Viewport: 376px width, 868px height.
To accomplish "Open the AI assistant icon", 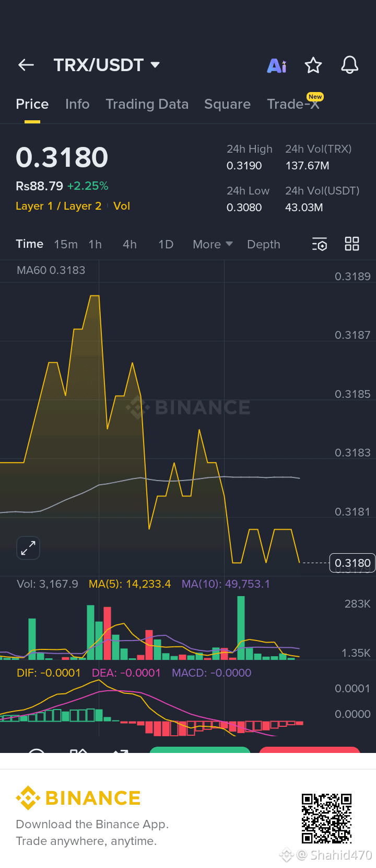I will 277,65.
